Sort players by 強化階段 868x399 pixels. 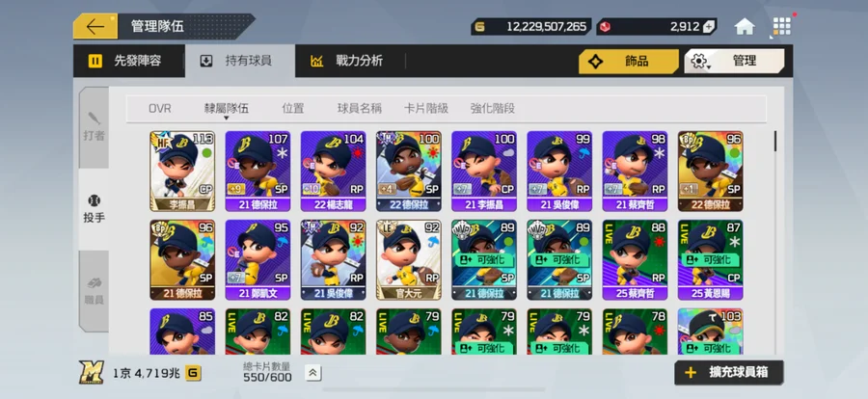tap(493, 109)
